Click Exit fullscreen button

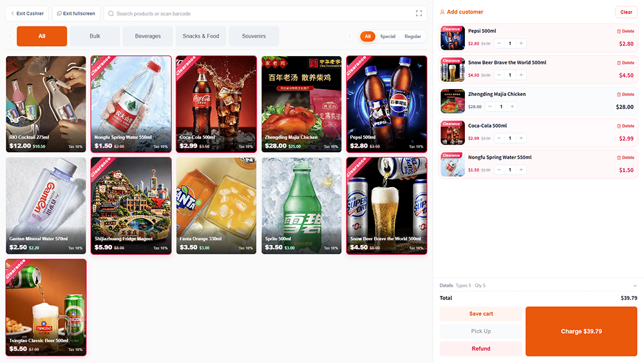point(76,14)
